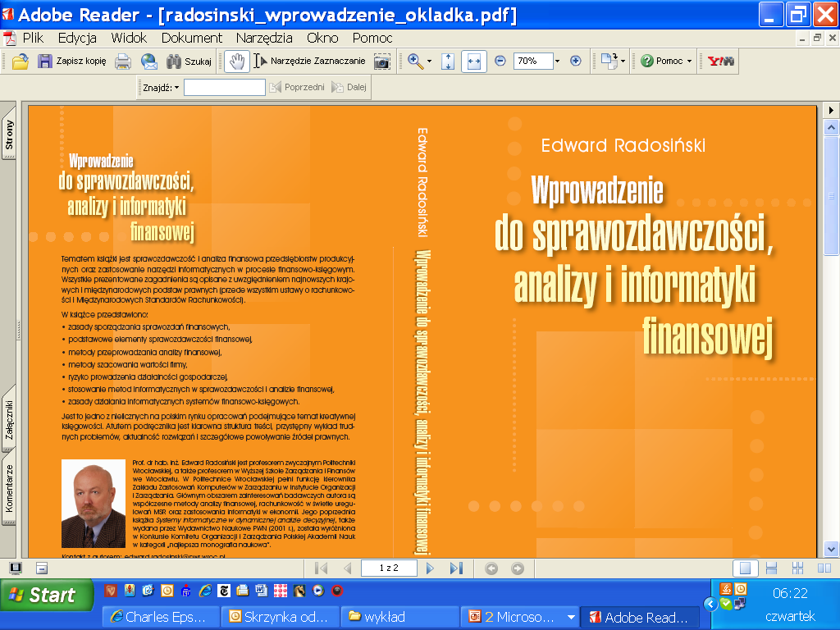The width and height of the screenshot is (840, 630).
Task: Open the Narzędzia menu
Action: pos(264,38)
